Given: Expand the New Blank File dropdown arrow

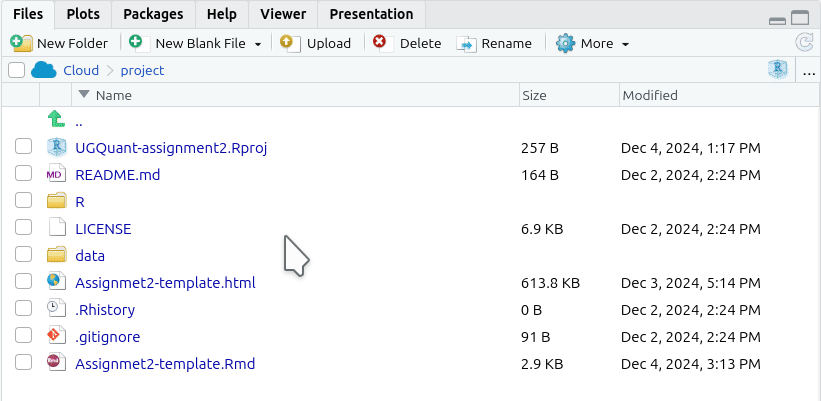Looking at the screenshot, I should [x=258, y=44].
